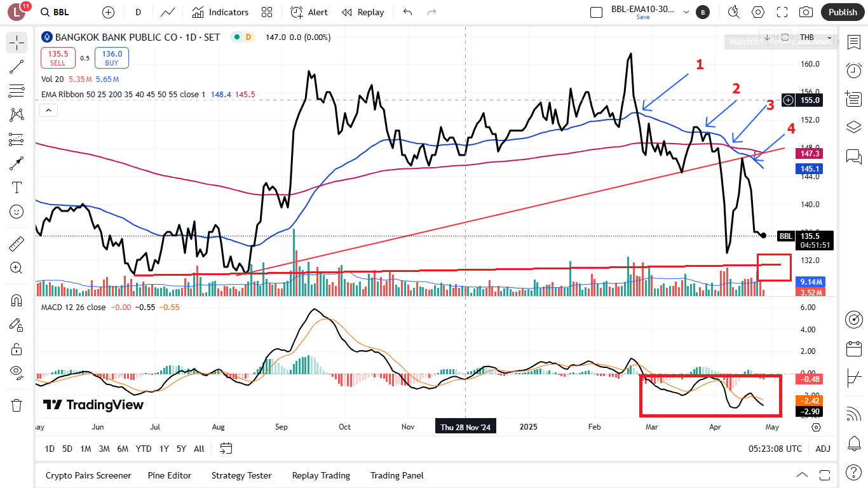
Task: Open price scale settings gear below MACD axis
Action: coord(817,427)
